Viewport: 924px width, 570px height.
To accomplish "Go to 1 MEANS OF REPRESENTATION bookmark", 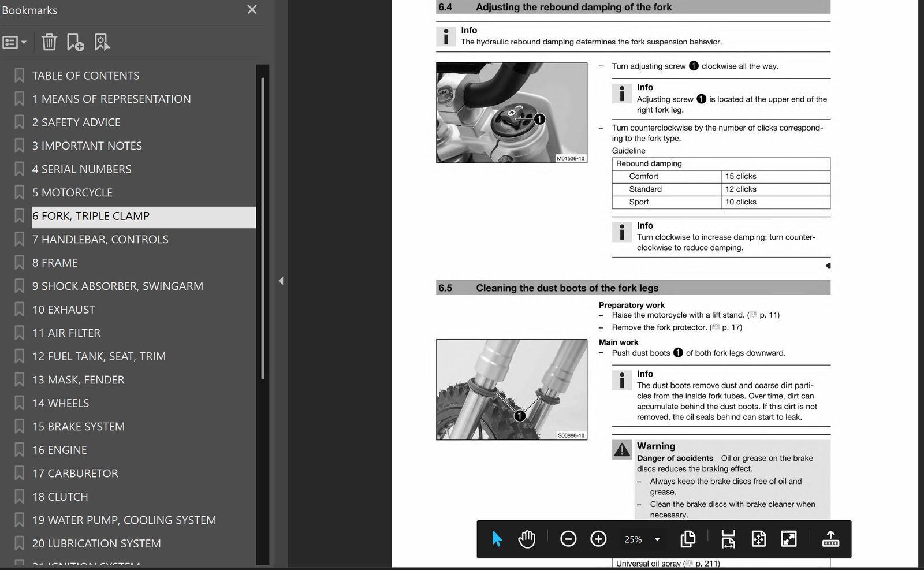I will [111, 99].
